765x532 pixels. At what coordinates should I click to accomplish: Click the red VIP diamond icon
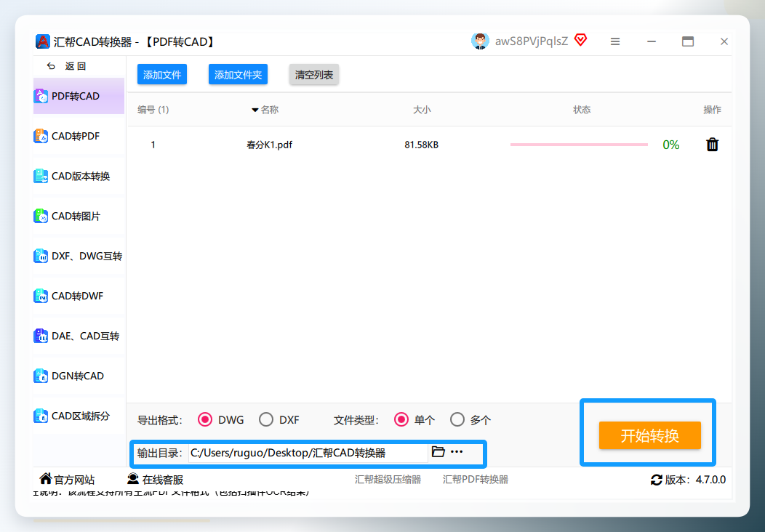pos(580,40)
